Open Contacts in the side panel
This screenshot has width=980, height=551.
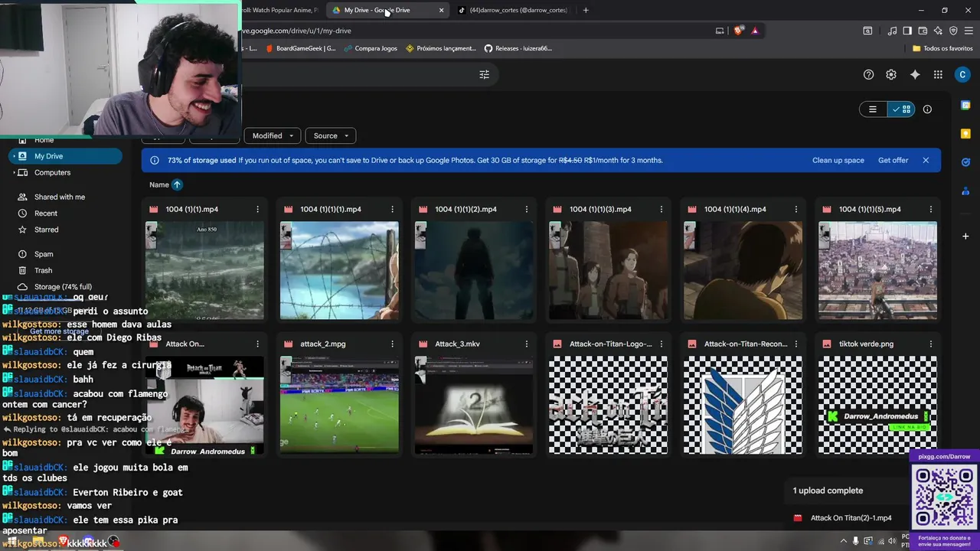click(x=965, y=191)
